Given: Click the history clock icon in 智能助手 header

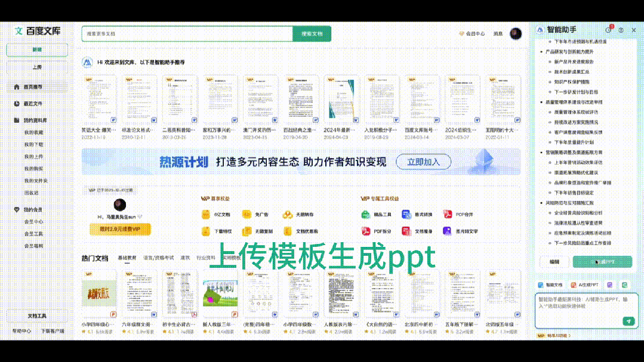Looking at the screenshot, I should (608, 30).
